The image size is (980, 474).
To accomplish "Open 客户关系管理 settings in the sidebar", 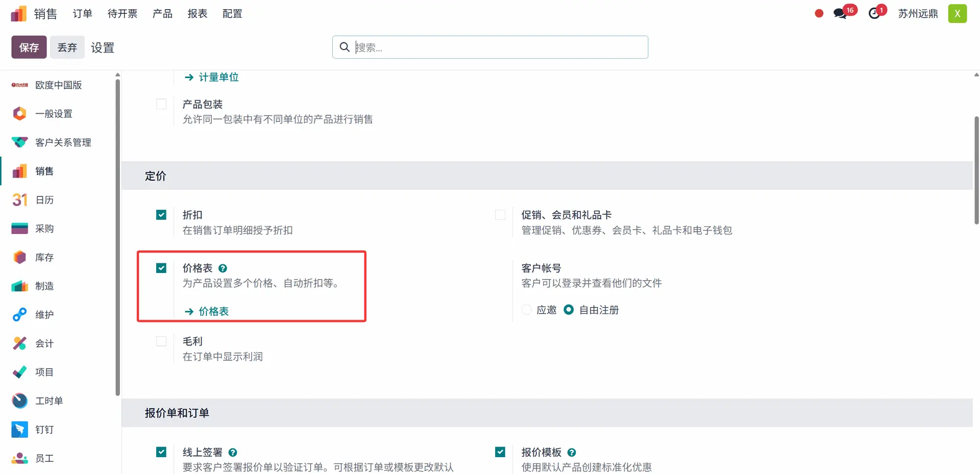I will point(63,142).
